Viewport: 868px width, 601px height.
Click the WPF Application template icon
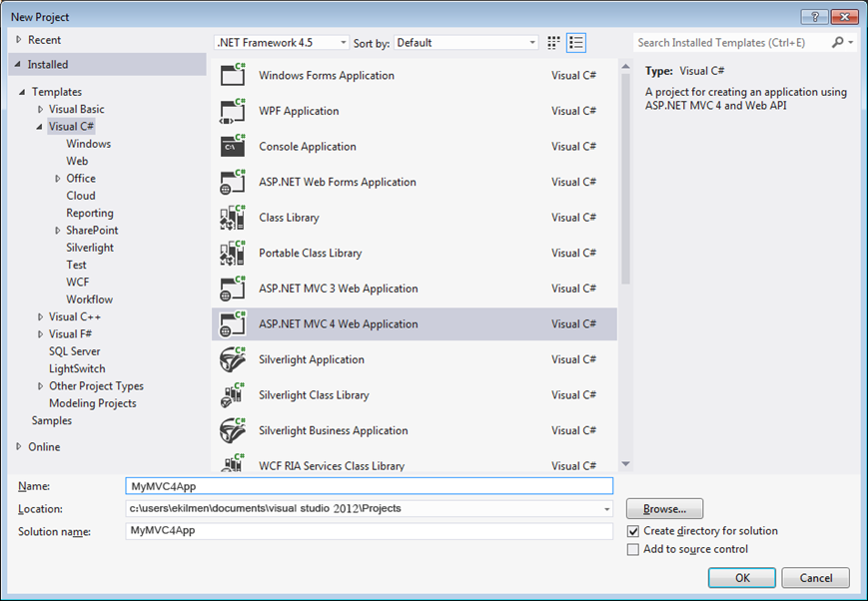click(233, 111)
